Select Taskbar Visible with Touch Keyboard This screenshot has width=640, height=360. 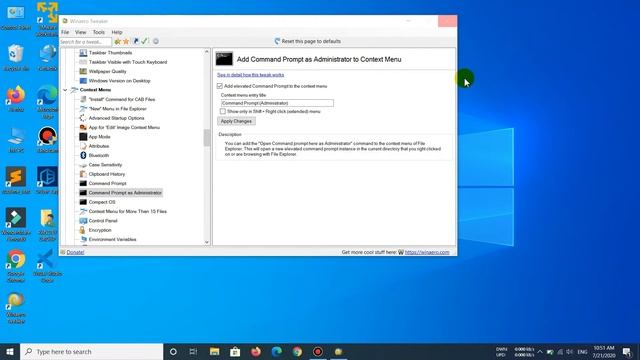128,62
